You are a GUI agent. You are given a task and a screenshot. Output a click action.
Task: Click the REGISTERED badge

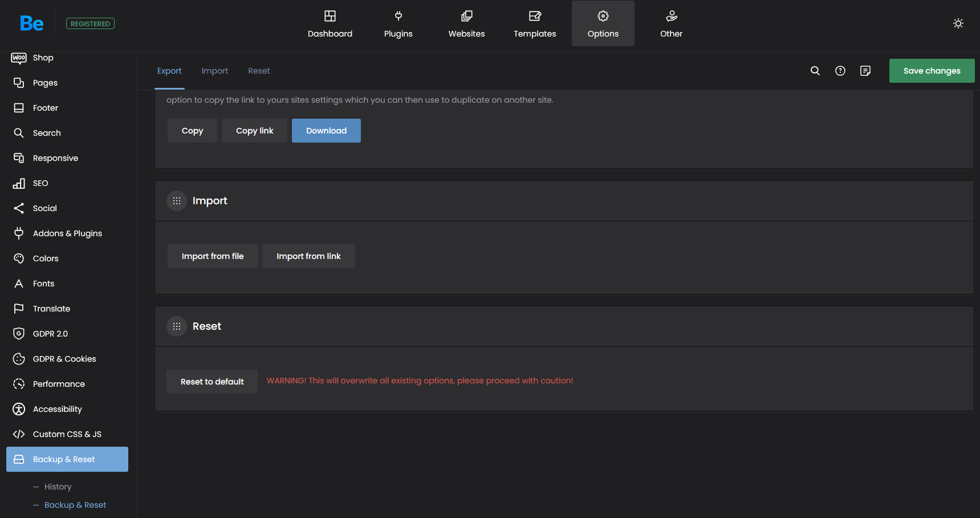point(90,23)
